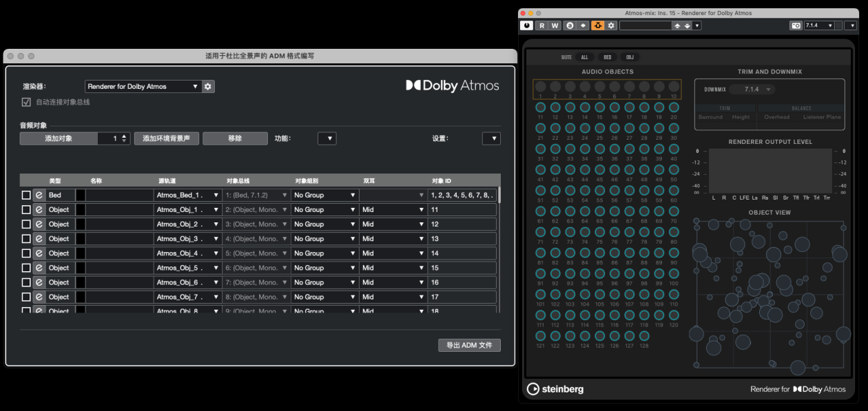The height and width of the screenshot is (411, 868).
Task: Open the plug-in toolbar gear settings
Action: (611, 25)
